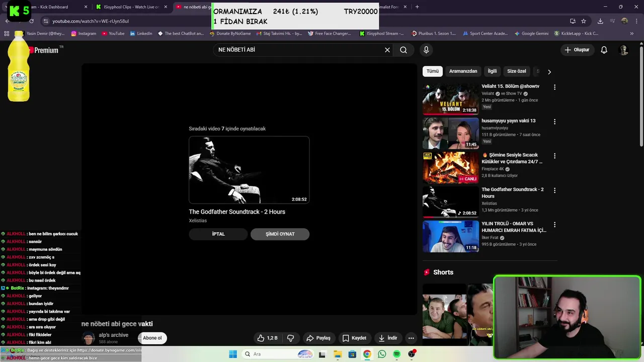Download video with İndir button

(387, 338)
